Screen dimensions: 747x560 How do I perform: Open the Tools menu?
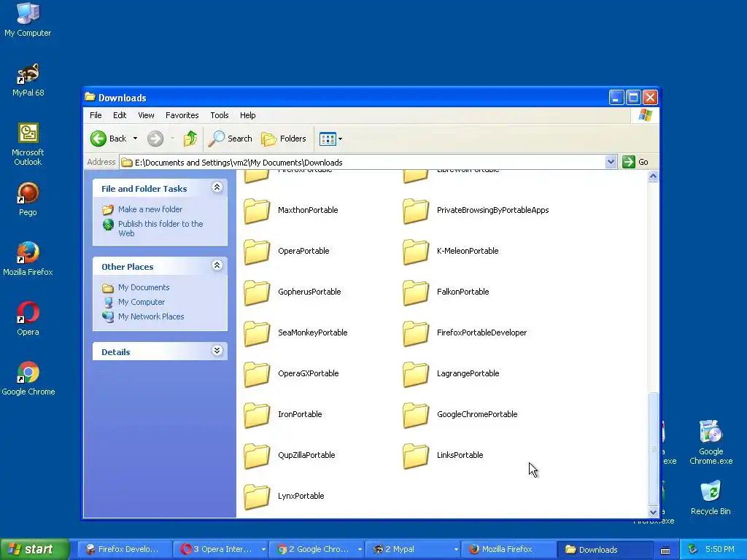[x=220, y=115]
